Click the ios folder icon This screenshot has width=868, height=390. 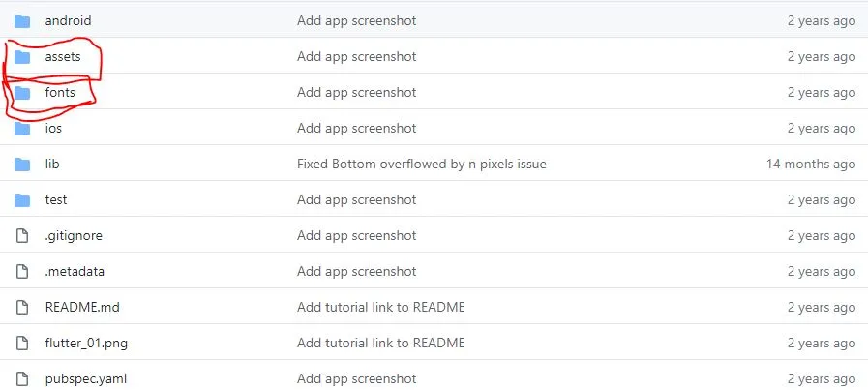point(23,128)
